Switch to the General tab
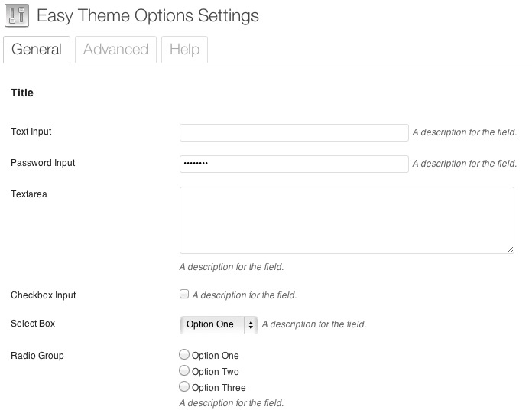Image resolution: width=532 pixels, height=420 pixels. (x=37, y=50)
